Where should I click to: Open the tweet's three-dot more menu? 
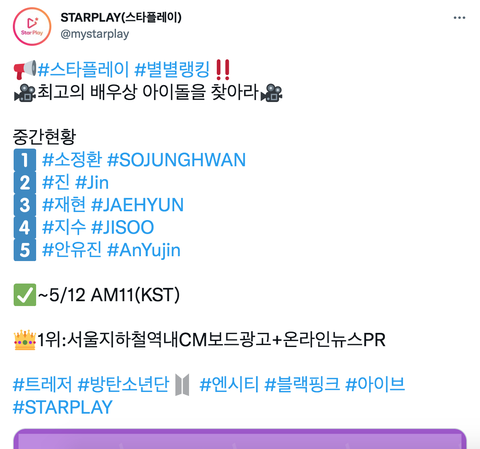click(459, 18)
